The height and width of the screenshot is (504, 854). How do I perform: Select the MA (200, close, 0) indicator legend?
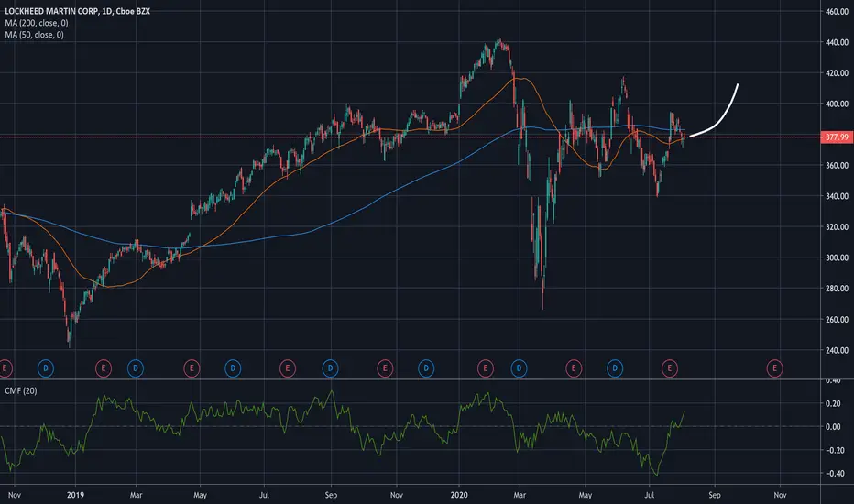click(37, 23)
